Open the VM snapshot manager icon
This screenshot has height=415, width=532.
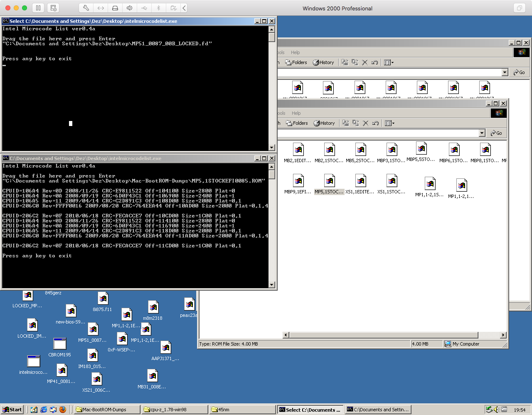(x=53, y=8)
